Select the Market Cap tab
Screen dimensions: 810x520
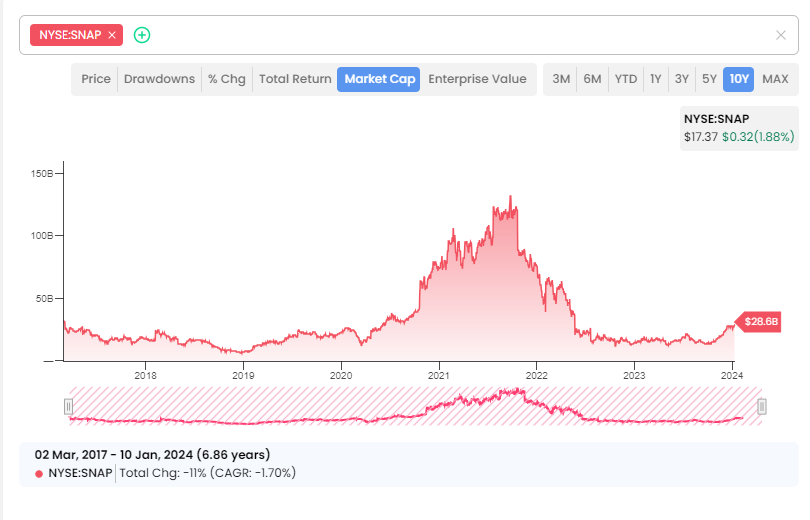pyautogui.click(x=379, y=79)
